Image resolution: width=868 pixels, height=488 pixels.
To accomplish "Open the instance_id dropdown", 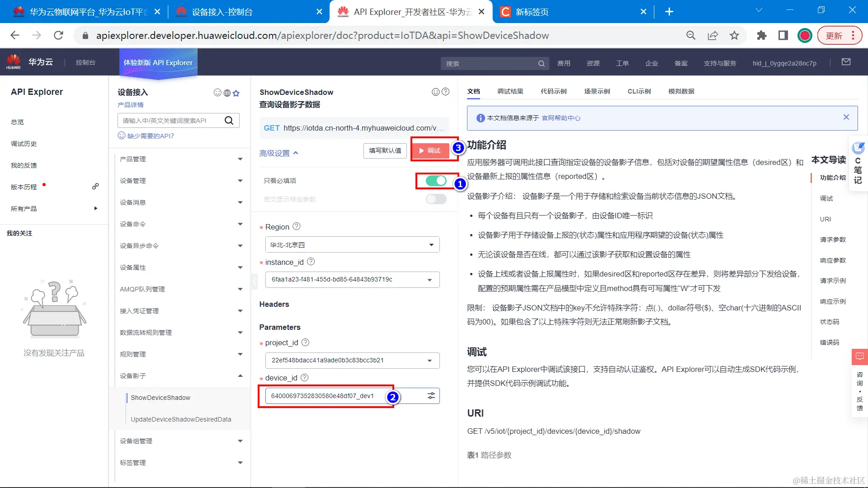I will coord(353,280).
